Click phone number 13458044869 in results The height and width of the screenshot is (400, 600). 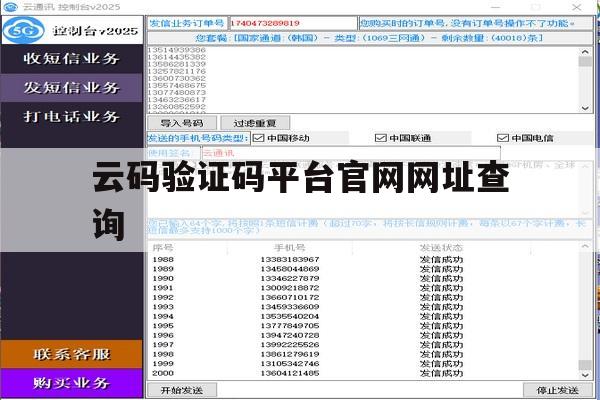290,269
